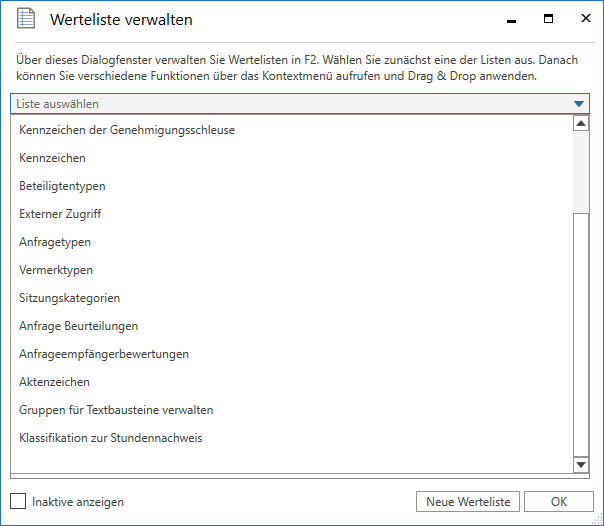Select 'Sitzungskategorien' in the list
This screenshot has width=604, height=526.
click(70, 298)
